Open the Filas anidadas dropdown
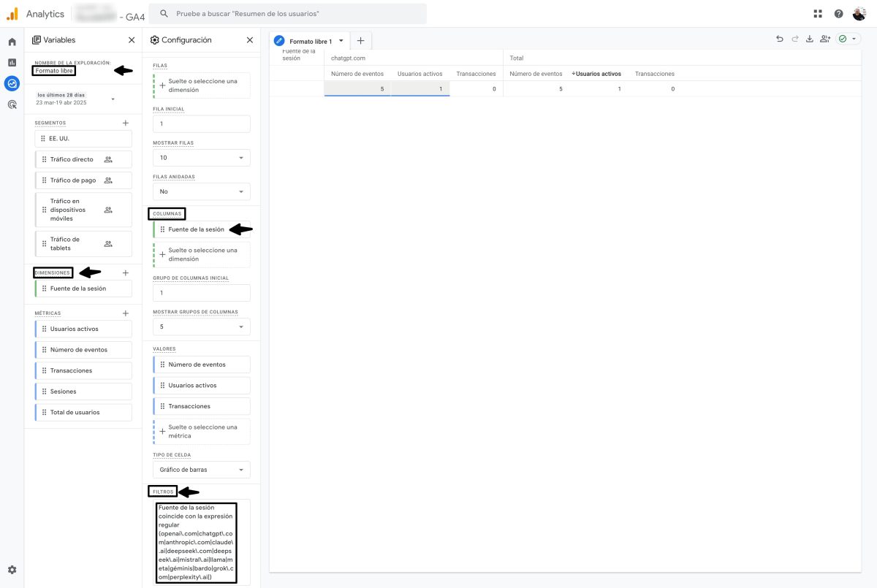Viewport: 877px width, 588px height. [x=202, y=191]
